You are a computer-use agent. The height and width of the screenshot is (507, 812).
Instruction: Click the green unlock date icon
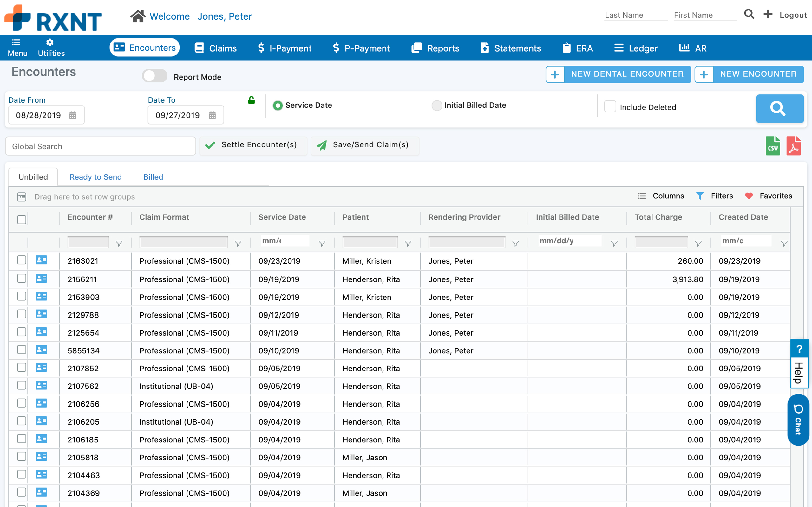251,100
